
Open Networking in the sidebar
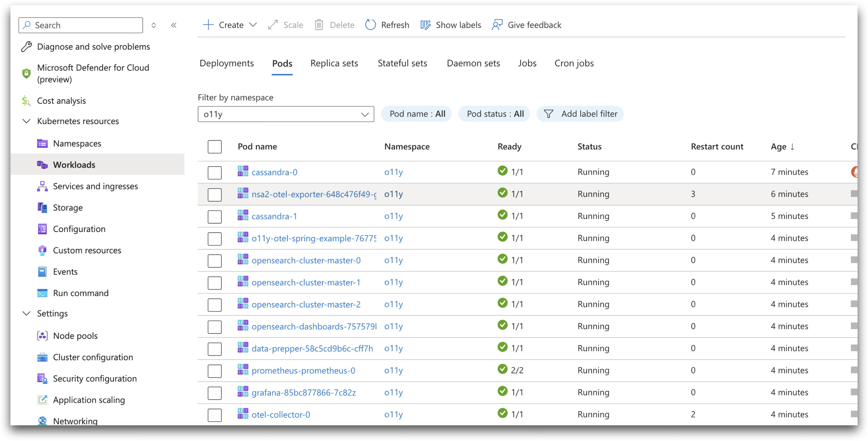pyautogui.click(x=75, y=421)
